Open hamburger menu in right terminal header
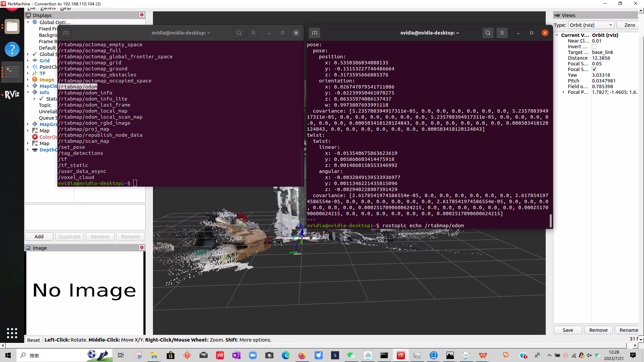 click(x=502, y=33)
